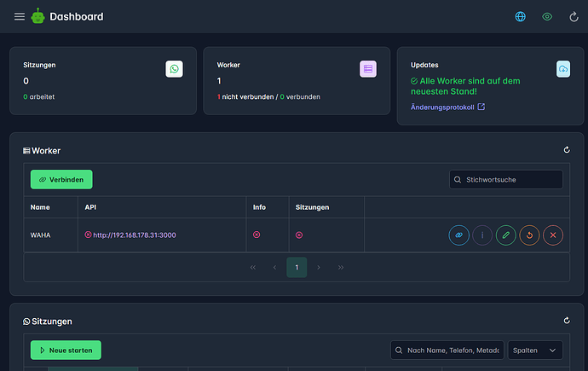Click the external-link icon beside Änderungsprotokoll
The height and width of the screenshot is (371, 588).
(481, 107)
